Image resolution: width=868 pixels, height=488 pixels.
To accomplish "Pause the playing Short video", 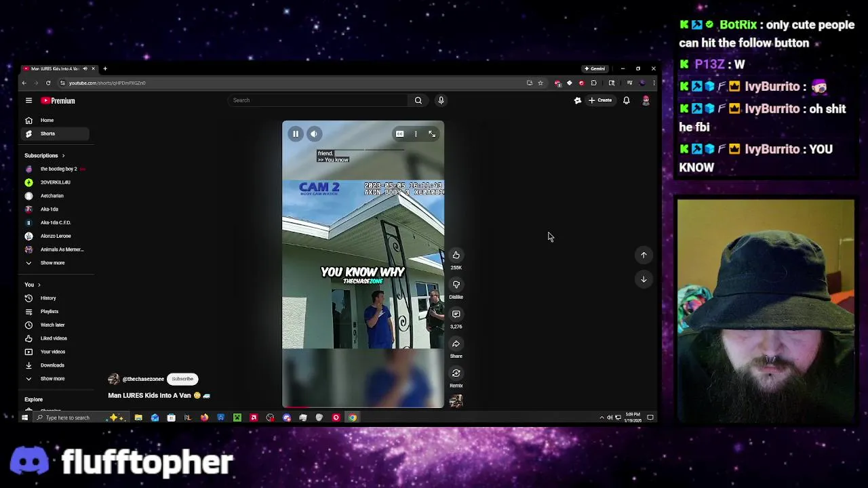I will (296, 134).
